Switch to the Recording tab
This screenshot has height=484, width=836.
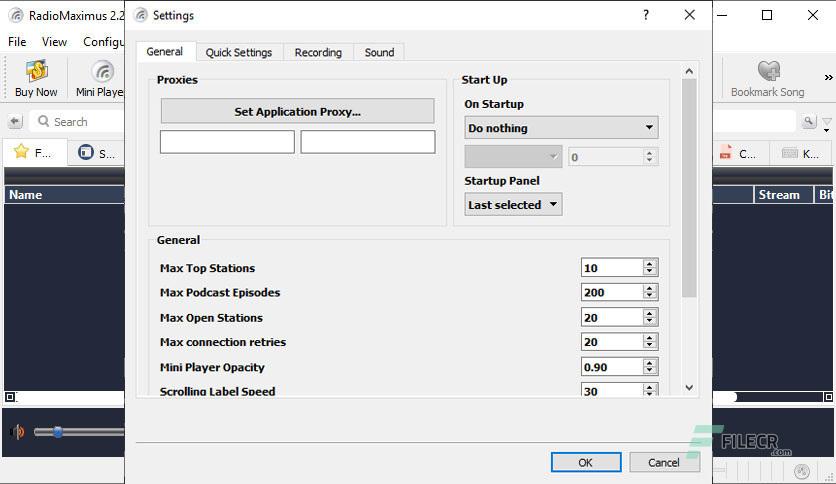(x=318, y=52)
